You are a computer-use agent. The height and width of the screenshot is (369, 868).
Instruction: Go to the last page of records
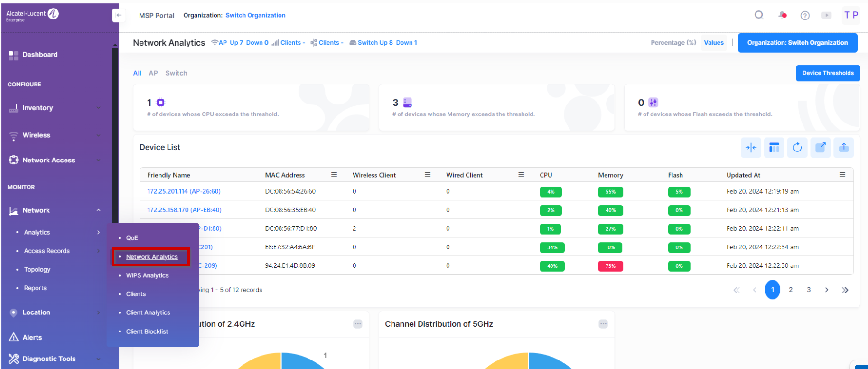point(845,290)
